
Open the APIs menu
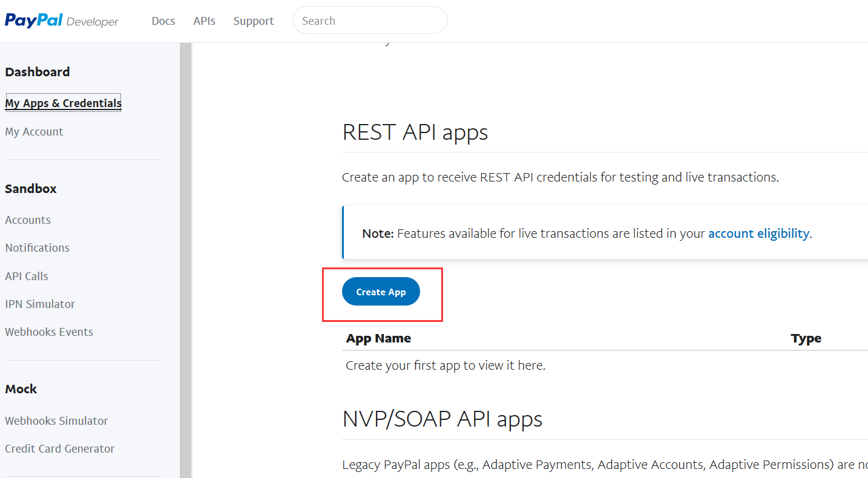tap(204, 21)
